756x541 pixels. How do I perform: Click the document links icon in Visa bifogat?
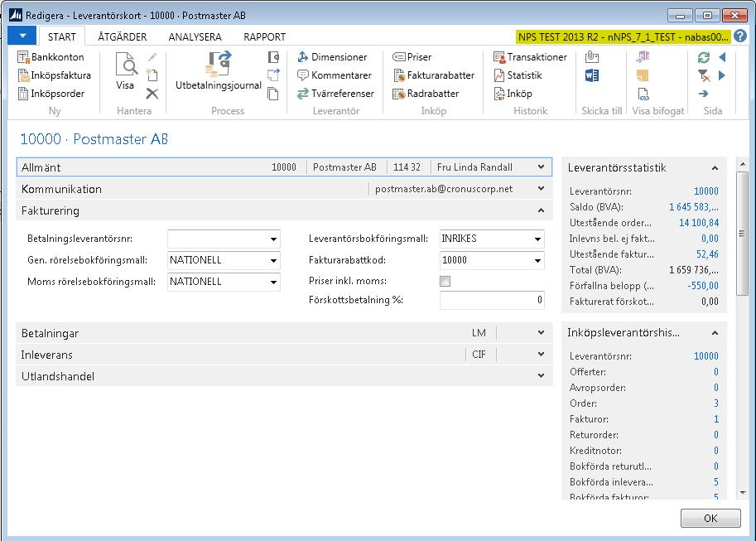tap(643, 94)
